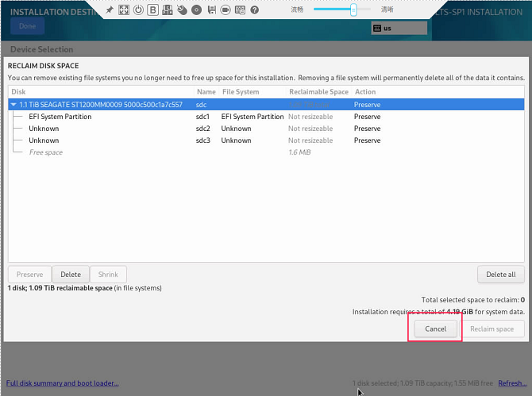Open the virtual keyboard icon in toolbar
This screenshot has height=396, width=532.
tap(240, 10)
